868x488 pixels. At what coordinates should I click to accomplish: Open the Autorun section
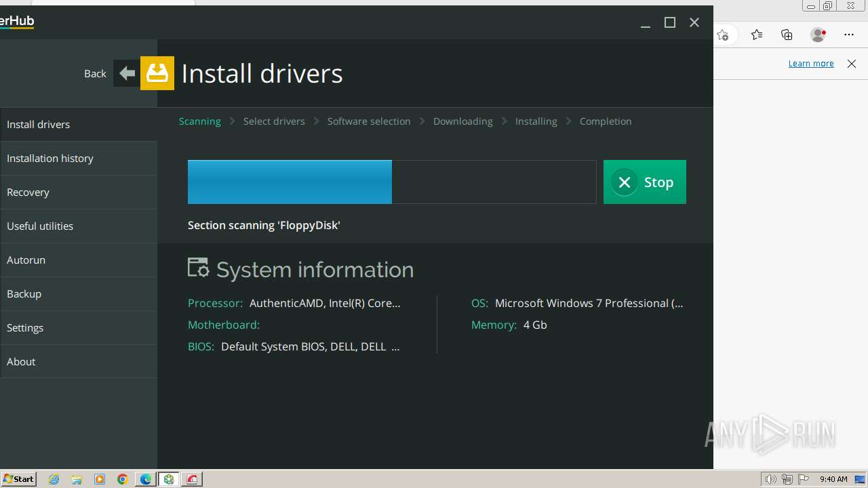(x=79, y=260)
